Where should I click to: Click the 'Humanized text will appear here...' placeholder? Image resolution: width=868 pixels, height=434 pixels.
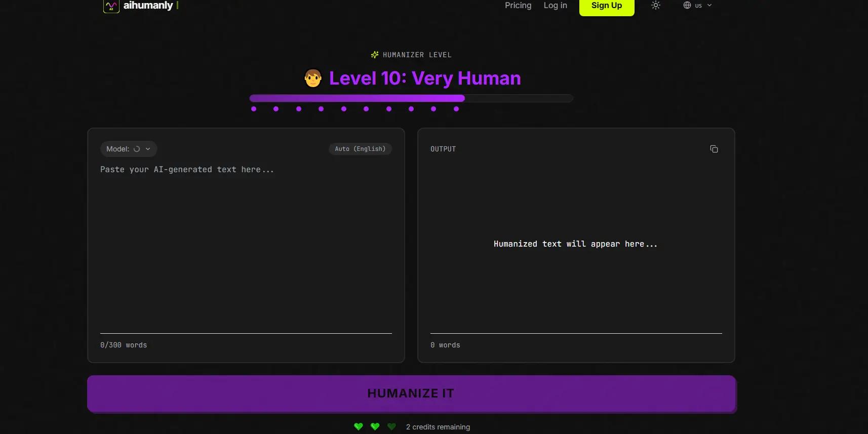[576, 244]
